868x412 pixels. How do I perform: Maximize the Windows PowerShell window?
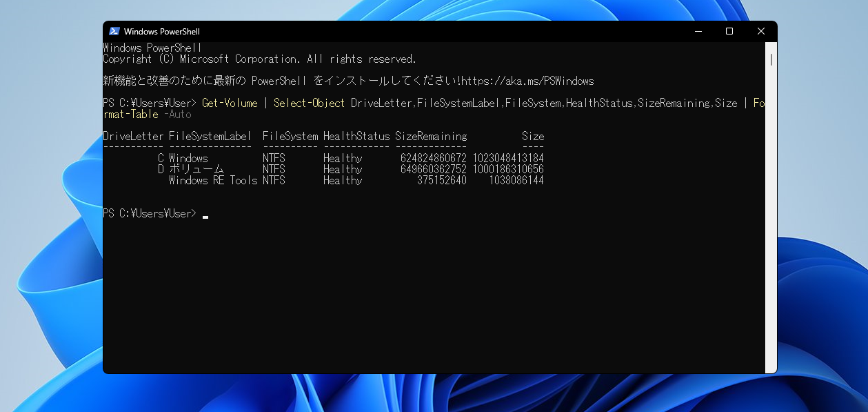click(x=729, y=31)
